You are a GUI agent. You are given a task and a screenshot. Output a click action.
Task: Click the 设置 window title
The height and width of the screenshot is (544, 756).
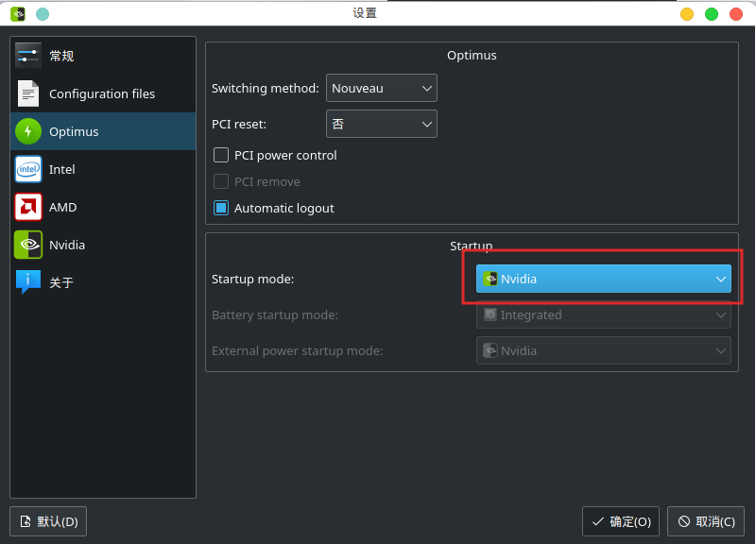[x=365, y=13]
